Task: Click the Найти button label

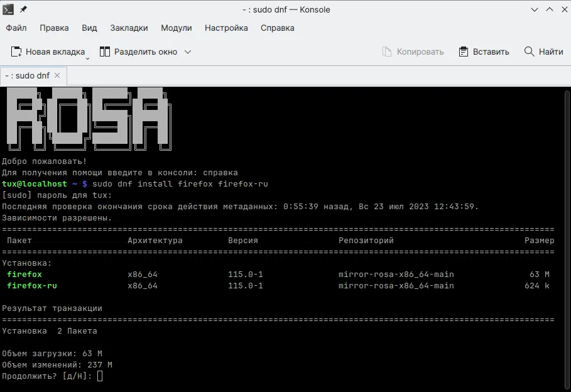Action: [551, 52]
